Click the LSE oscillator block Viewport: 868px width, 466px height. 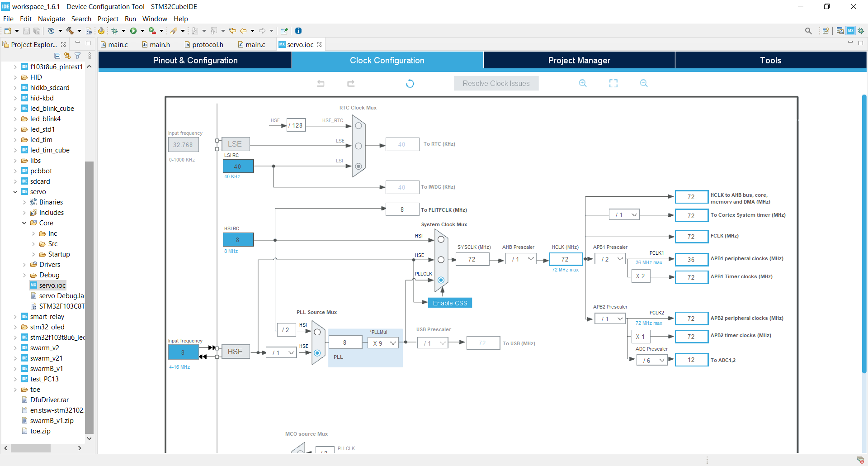tap(236, 144)
